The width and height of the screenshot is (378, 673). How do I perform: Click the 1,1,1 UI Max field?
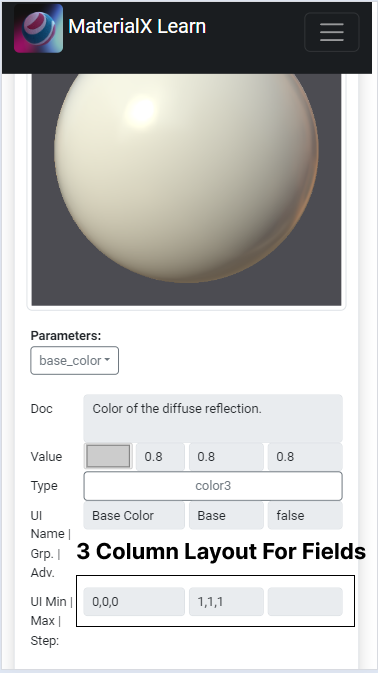[227, 602]
